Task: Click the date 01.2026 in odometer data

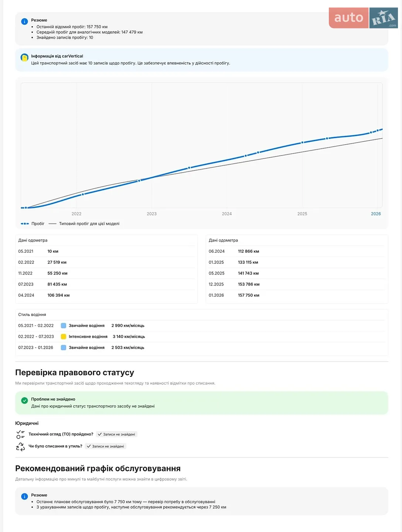Action: tap(216, 296)
